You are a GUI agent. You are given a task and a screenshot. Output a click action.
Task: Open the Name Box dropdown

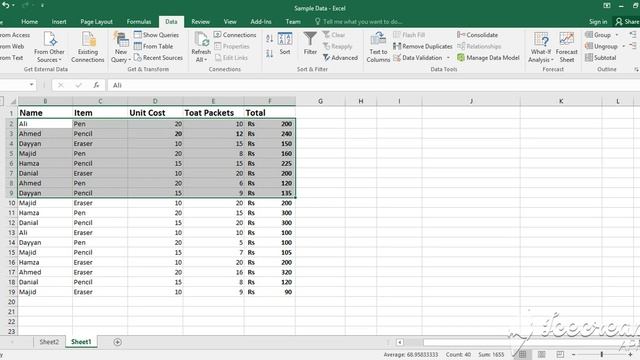point(31,85)
